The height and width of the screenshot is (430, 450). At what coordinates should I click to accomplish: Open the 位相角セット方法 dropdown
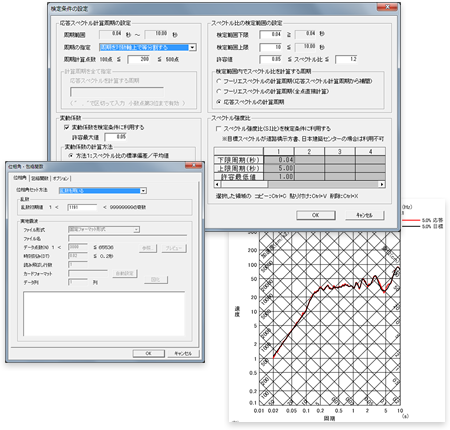[x=143, y=191]
